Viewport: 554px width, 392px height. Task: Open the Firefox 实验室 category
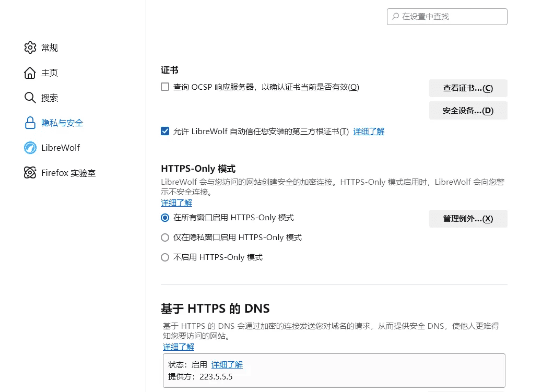point(68,173)
